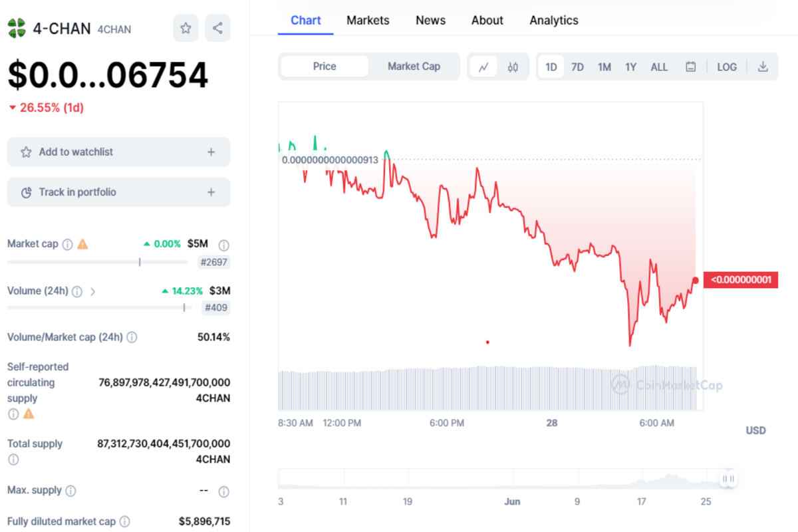The image size is (798, 532).
Task: Click the $0.0...06754 price text
Action: (x=108, y=74)
